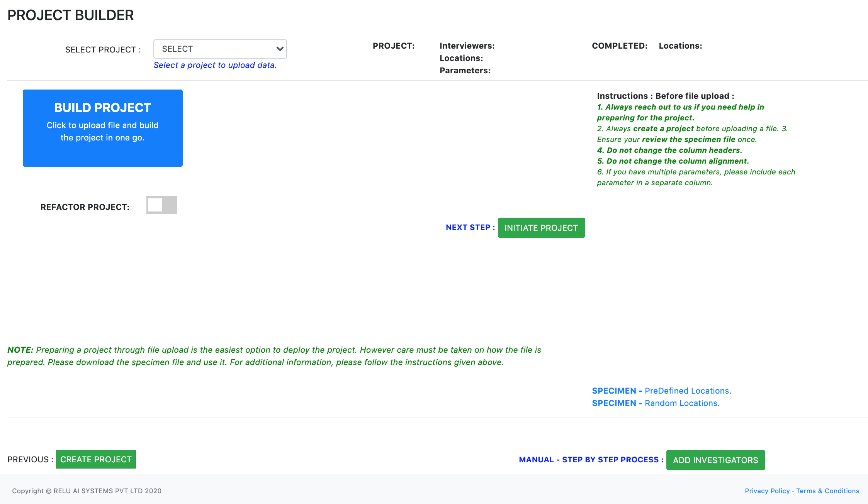
Task: Click the 'PREVIOUS :' label
Action: [31, 459]
